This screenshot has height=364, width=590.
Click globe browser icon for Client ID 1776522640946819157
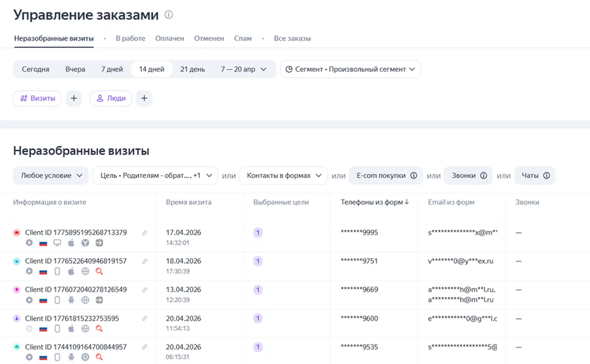click(85, 271)
